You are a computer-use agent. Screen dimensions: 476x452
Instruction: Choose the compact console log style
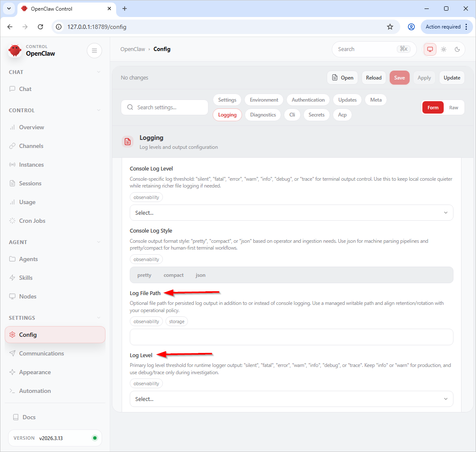coord(174,275)
